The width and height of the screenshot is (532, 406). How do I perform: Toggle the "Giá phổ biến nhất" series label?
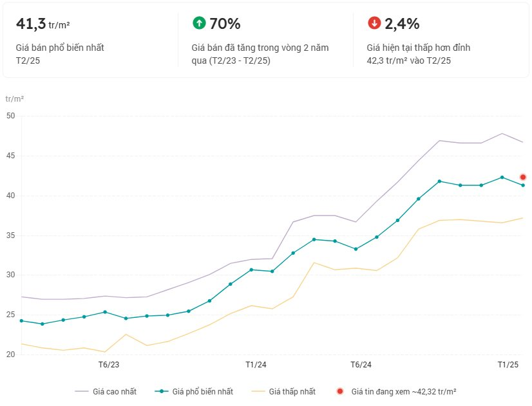[203, 391]
